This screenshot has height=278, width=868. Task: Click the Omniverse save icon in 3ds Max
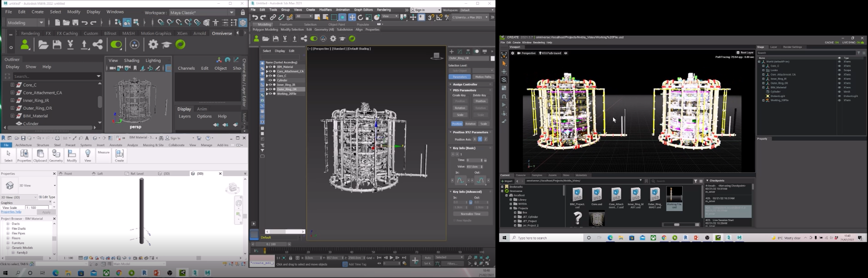point(275,39)
